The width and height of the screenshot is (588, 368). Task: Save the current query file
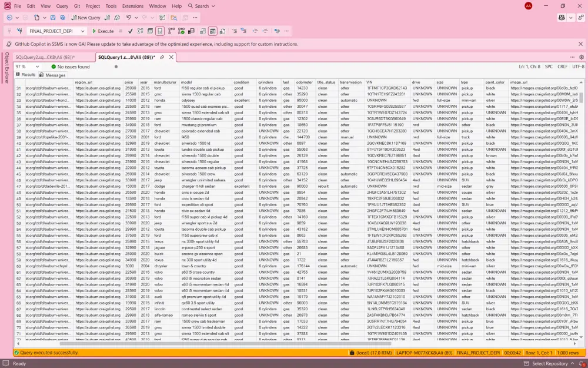53,17
